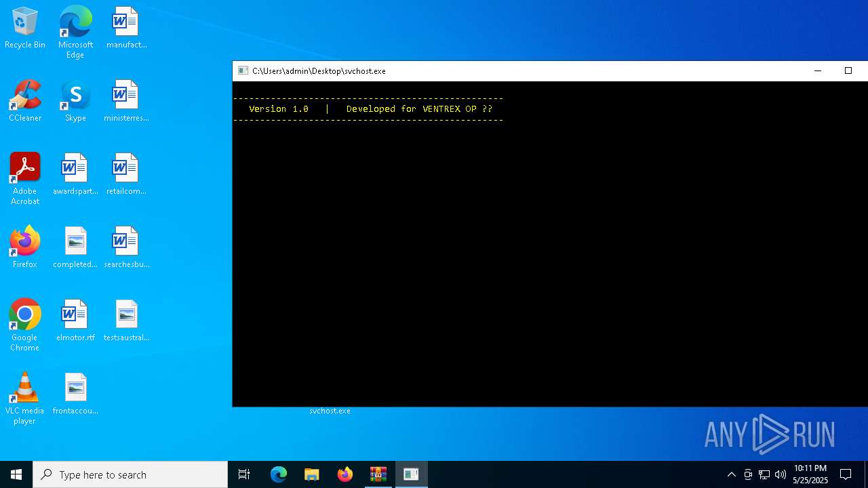Select the manufact... Word document icon
This screenshot has width=868, height=488.
tap(126, 28)
